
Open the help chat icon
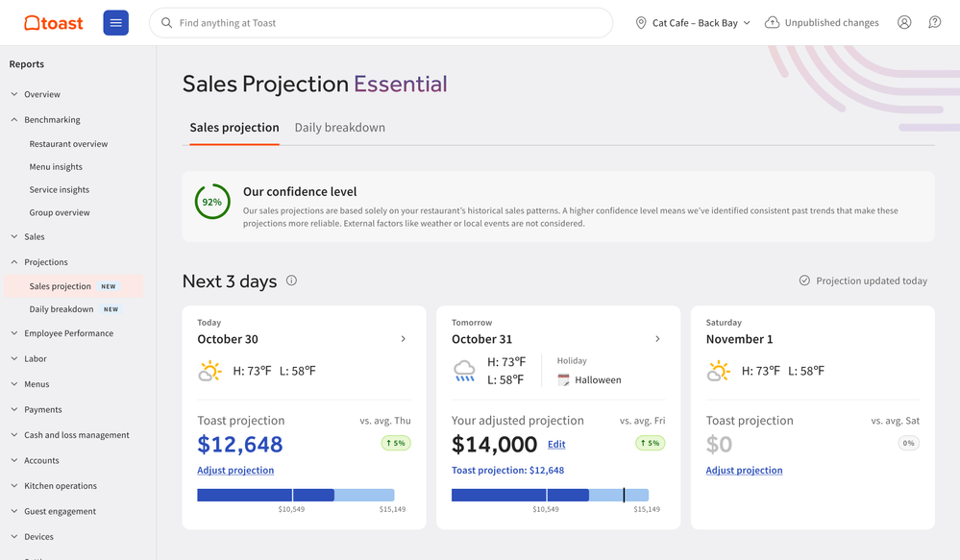934,23
